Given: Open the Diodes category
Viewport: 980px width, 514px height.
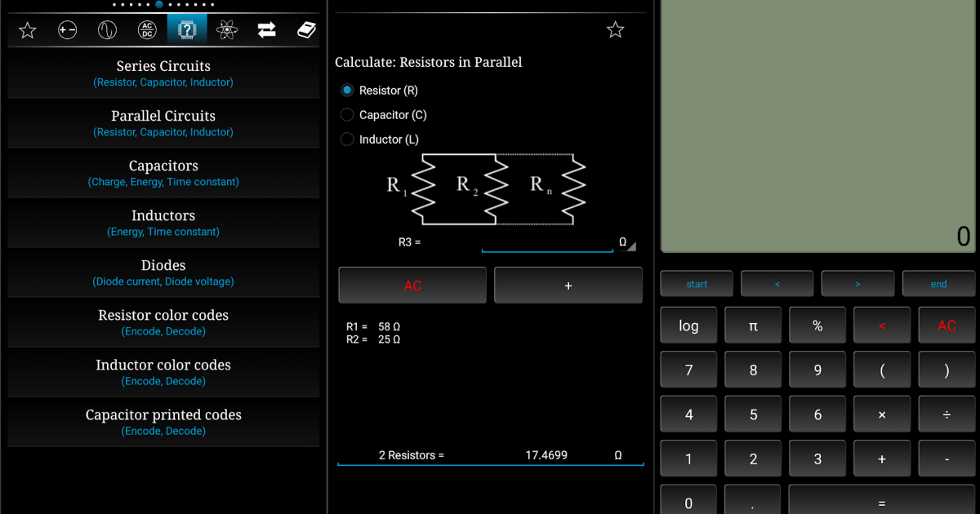Looking at the screenshot, I should 163,273.
